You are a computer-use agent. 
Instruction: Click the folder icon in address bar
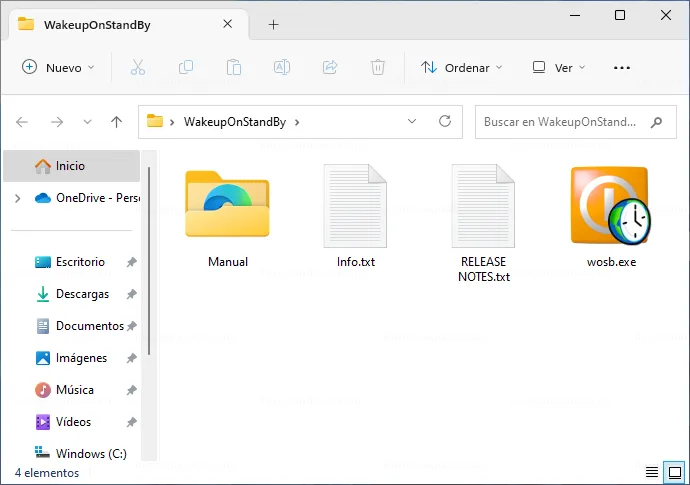154,121
